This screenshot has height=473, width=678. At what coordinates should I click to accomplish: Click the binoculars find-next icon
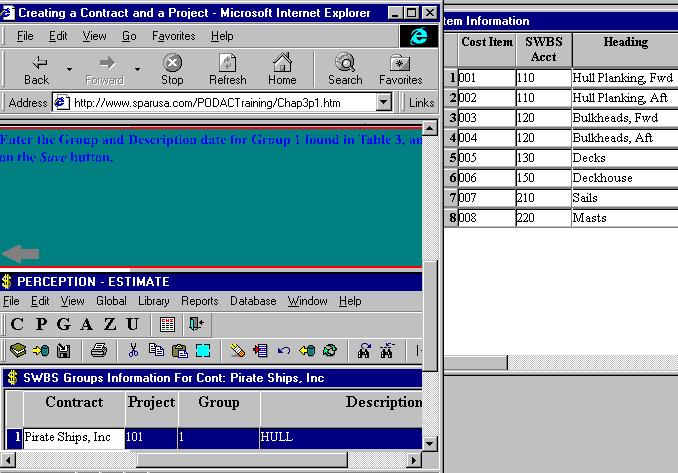(x=387, y=351)
